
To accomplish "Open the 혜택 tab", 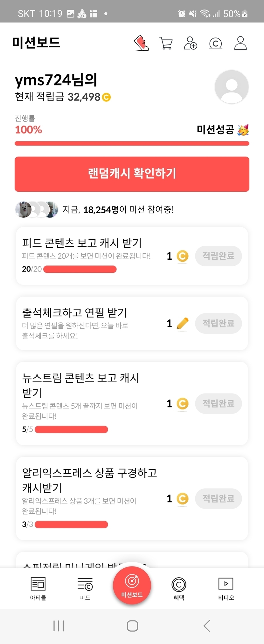I will pyautogui.click(x=179, y=588).
